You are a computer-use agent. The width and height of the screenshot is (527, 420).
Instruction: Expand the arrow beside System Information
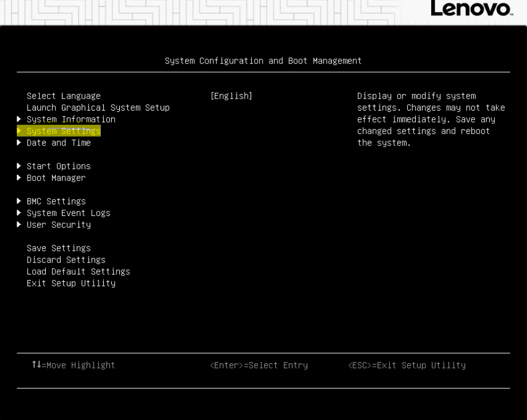coord(19,119)
